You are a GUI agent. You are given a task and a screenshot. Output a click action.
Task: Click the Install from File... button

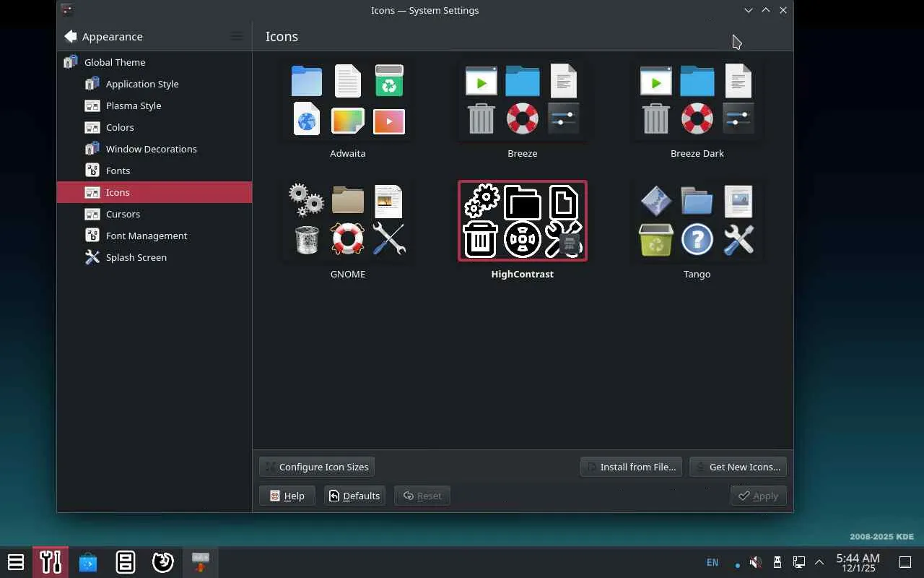coord(632,467)
